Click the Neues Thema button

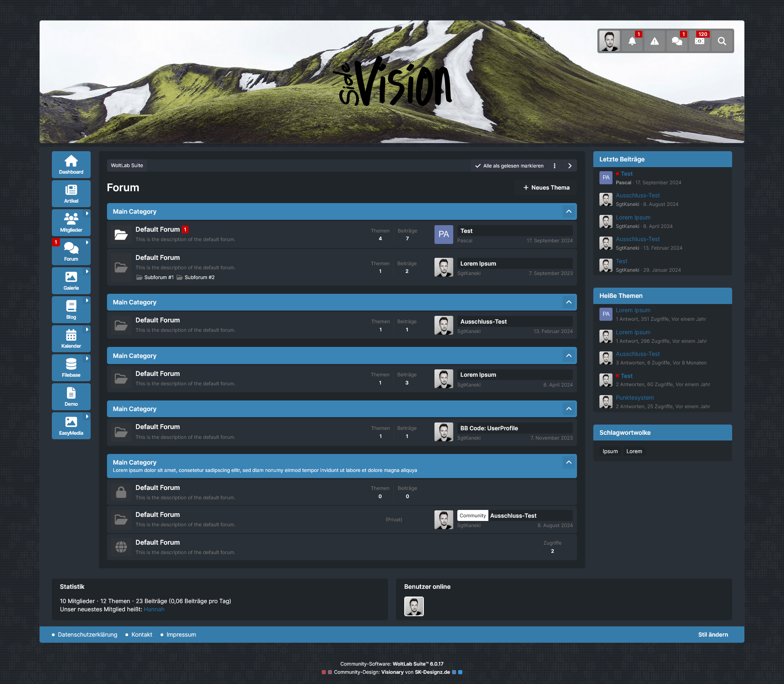pos(546,188)
